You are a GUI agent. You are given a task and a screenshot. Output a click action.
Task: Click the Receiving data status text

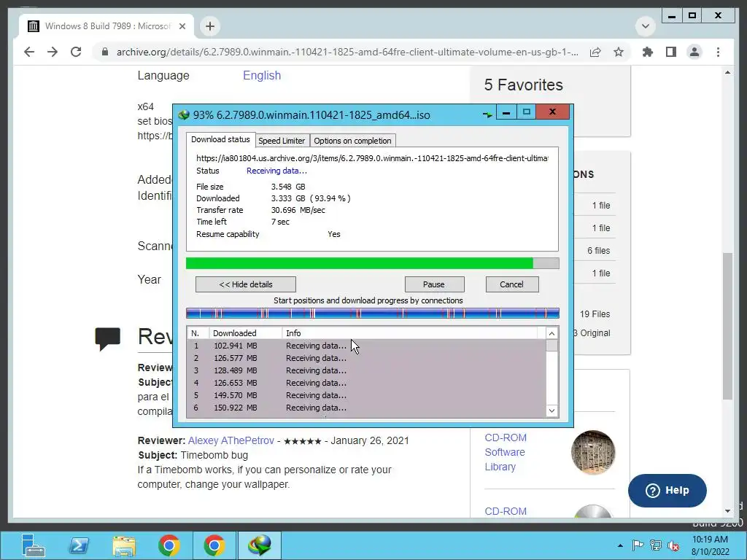coord(276,171)
